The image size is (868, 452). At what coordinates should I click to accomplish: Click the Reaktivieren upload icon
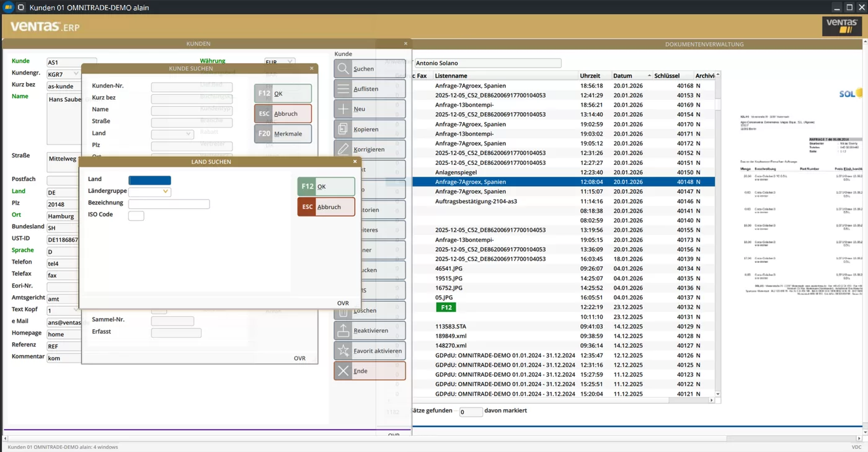343,330
